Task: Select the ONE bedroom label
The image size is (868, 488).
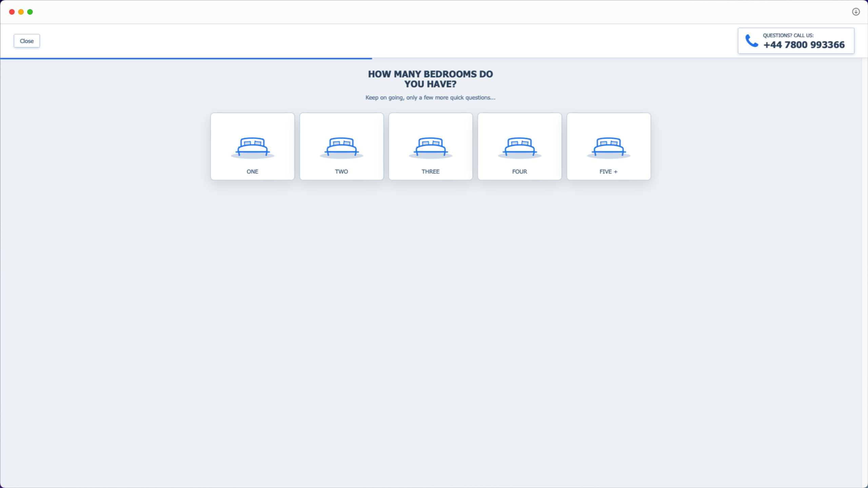Action: click(253, 171)
